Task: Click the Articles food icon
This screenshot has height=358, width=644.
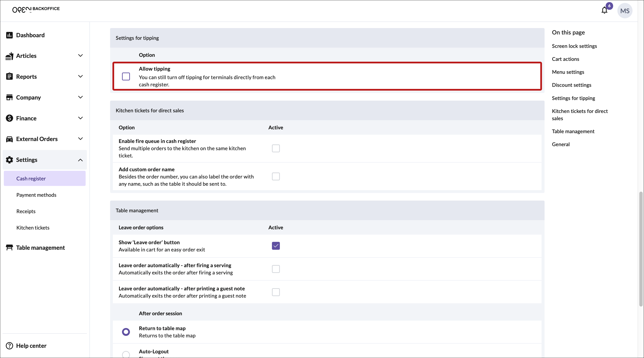Action: coord(9,56)
